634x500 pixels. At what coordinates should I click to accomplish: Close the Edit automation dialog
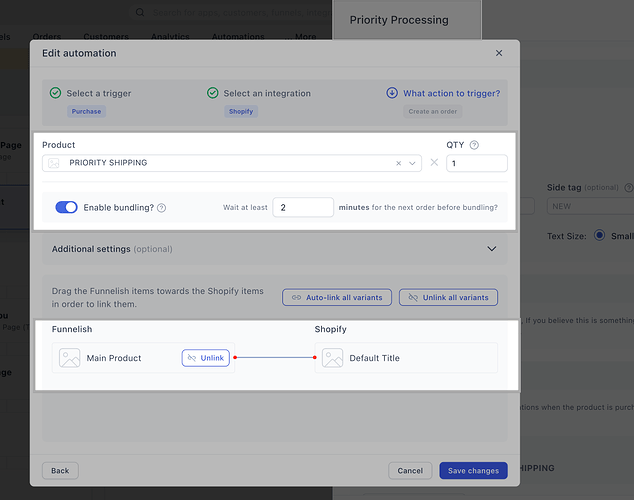(x=499, y=53)
